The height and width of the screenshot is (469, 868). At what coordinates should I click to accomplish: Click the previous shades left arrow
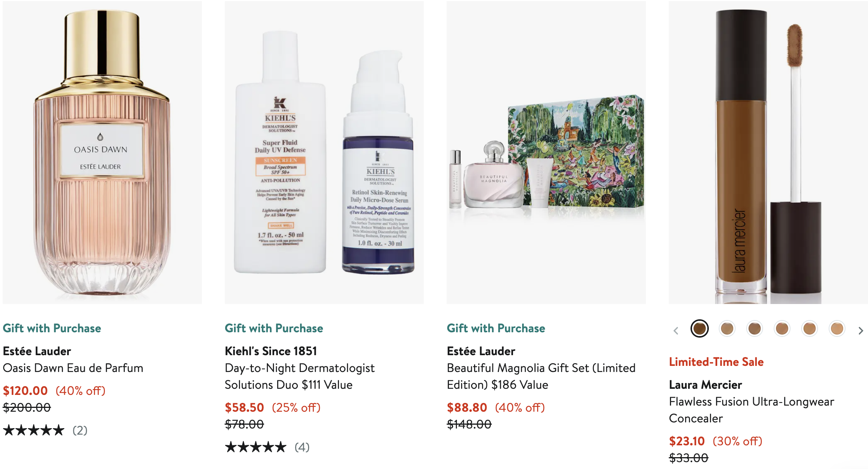point(676,330)
